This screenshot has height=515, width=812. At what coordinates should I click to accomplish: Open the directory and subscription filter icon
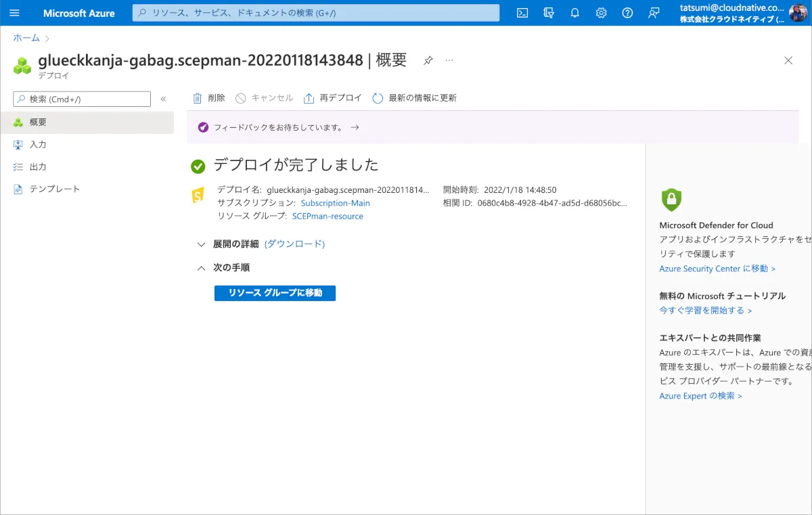(x=549, y=13)
